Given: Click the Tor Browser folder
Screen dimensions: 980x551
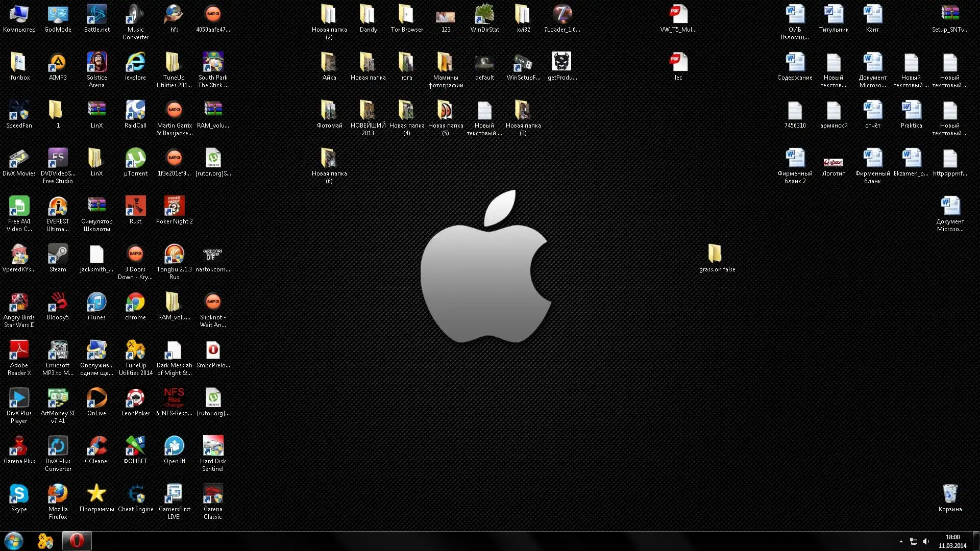Looking at the screenshot, I should pos(406,15).
